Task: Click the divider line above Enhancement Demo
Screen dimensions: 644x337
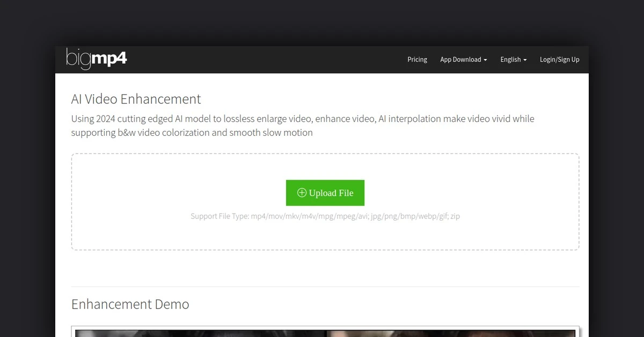Action: [x=325, y=287]
